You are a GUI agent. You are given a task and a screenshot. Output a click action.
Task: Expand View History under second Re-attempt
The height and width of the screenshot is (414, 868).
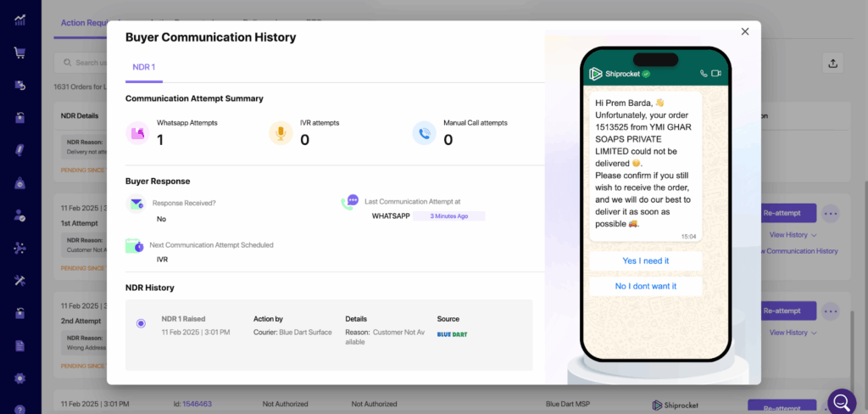[x=793, y=333]
